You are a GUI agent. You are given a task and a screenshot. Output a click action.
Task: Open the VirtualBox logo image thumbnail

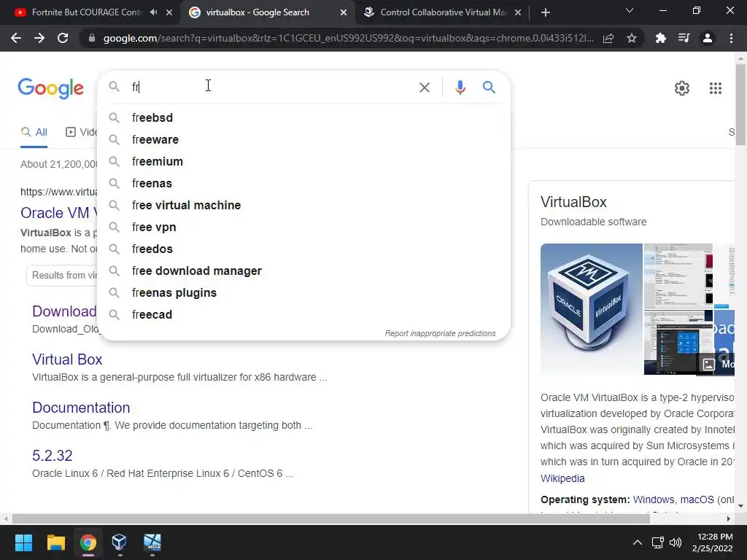tap(591, 309)
